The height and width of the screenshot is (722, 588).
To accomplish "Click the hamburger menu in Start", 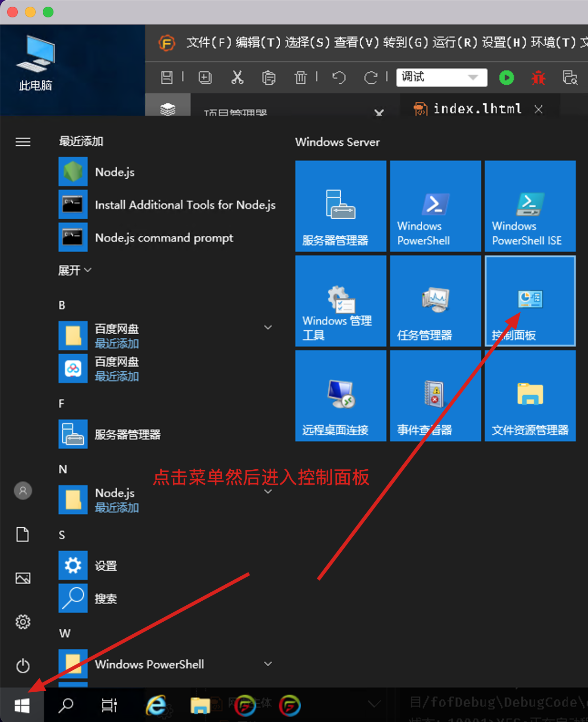I will tap(23, 142).
